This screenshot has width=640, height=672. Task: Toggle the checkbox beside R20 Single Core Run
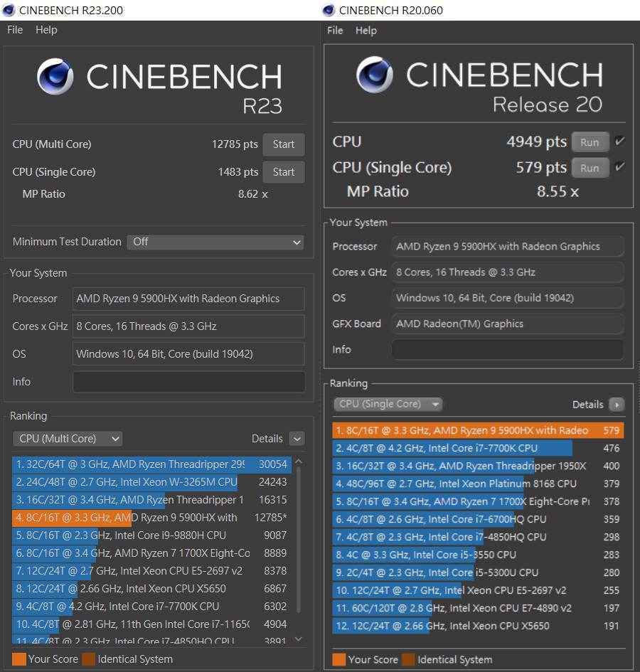(619, 167)
